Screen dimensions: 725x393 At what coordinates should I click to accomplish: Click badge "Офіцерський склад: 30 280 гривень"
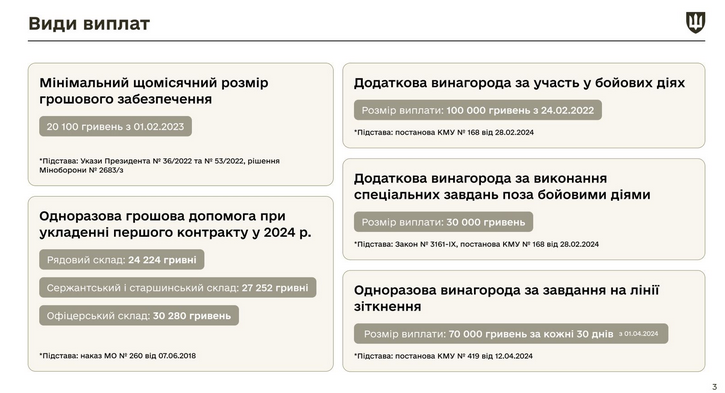point(139,315)
